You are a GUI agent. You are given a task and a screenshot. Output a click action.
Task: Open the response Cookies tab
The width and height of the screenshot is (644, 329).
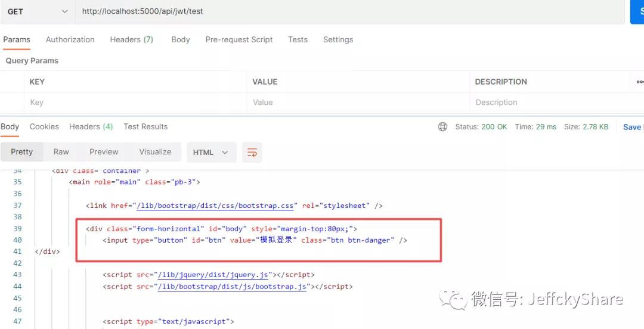pyautogui.click(x=44, y=126)
